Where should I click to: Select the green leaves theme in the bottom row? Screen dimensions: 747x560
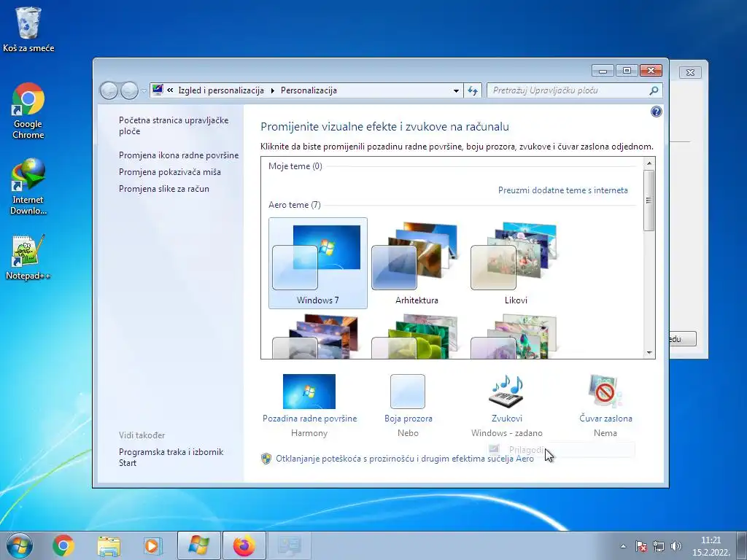(417, 336)
